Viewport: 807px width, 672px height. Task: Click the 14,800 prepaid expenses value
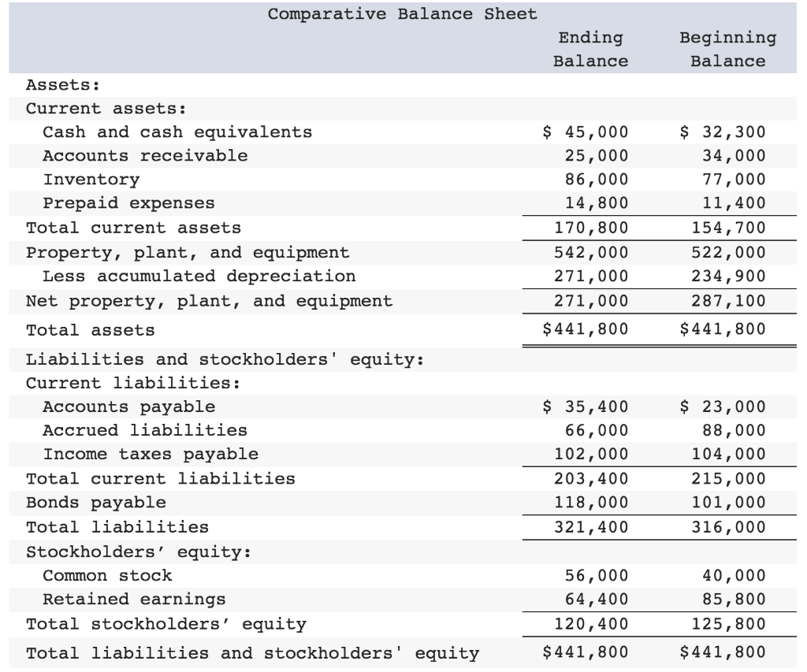597,203
